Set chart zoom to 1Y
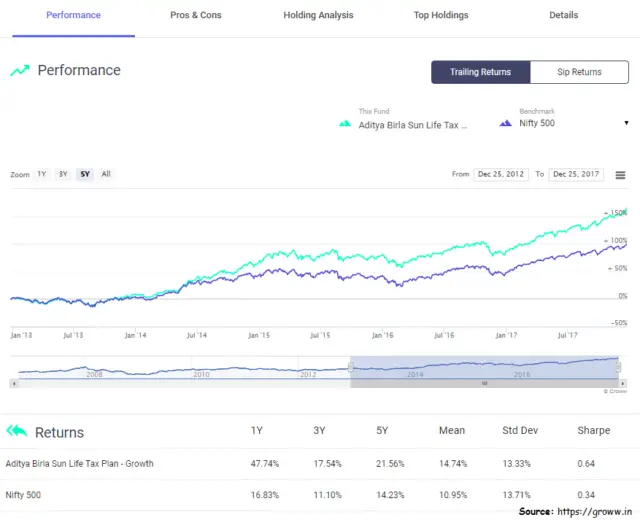Image resolution: width=640 pixels, height=520 pixels. (42, 174)
